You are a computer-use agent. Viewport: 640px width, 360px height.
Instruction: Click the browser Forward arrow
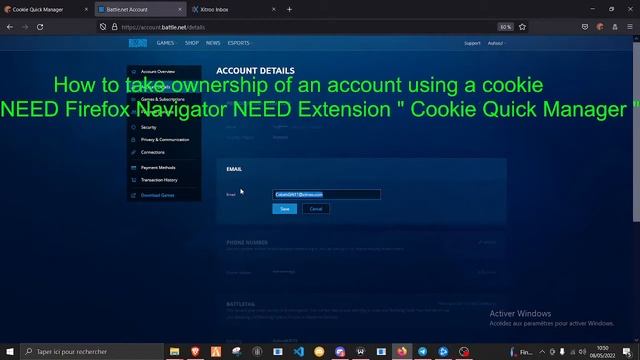25,27
